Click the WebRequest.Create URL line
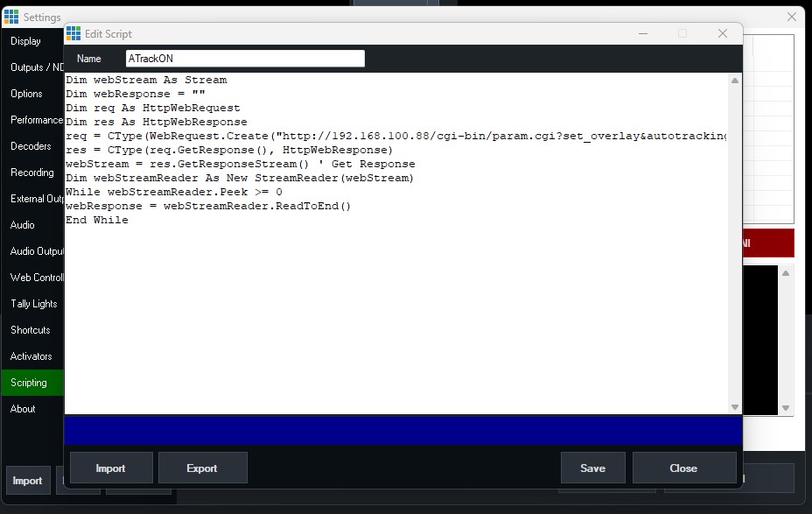Viewport: 812px width, 514px height. pyautogui.click(x=396, y=136)
